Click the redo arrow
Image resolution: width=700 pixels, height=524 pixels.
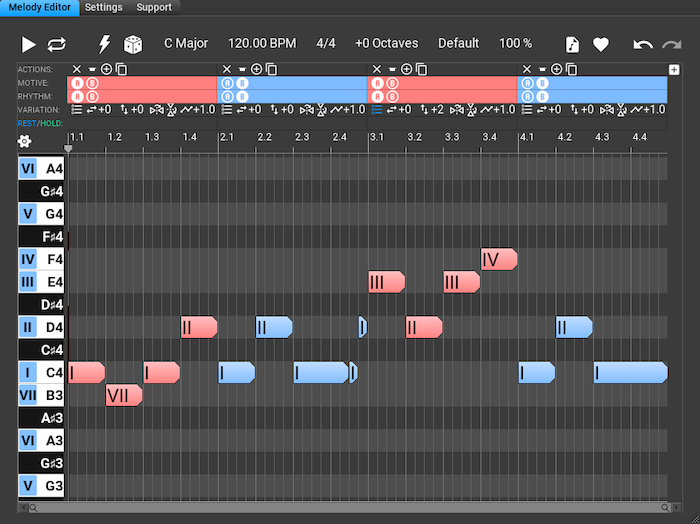point(672,44)
